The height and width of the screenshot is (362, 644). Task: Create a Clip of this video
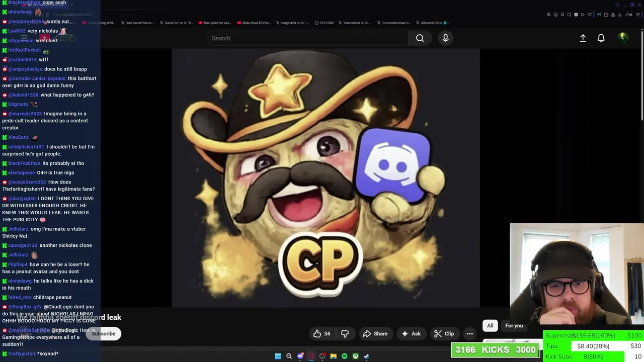[444, 334]
